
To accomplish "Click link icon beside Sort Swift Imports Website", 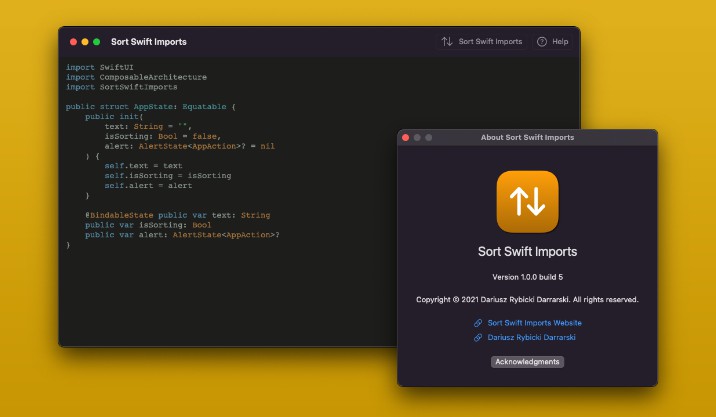I will 478,323.
